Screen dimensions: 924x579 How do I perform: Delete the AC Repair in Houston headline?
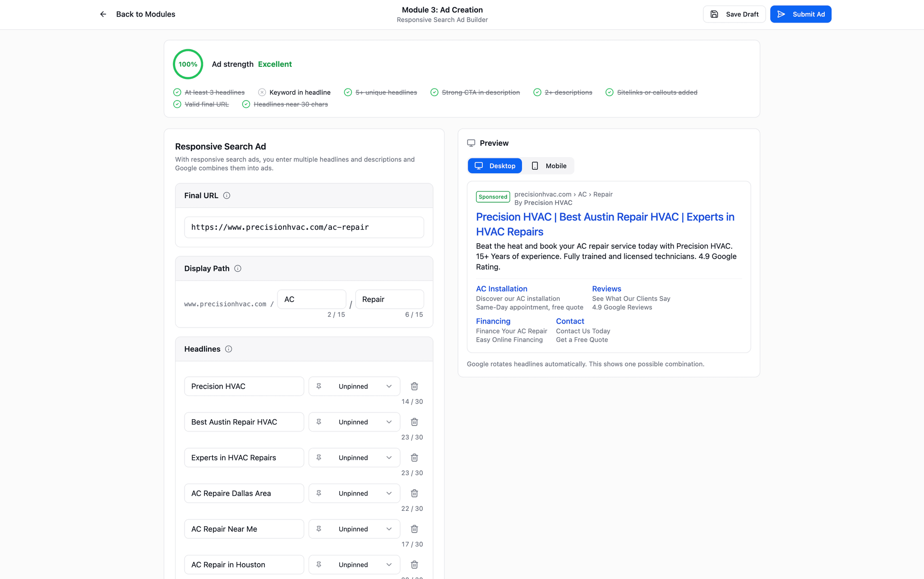tap(415, 565)
